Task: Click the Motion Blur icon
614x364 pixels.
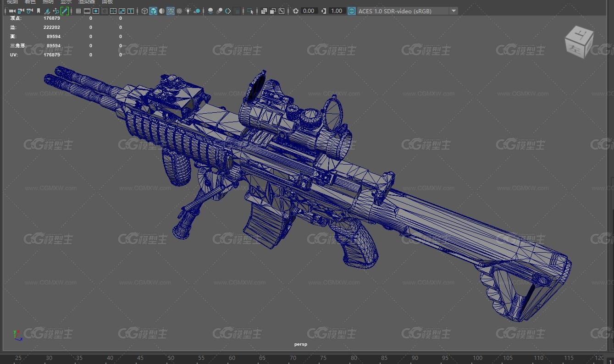Action: [219, 11]
